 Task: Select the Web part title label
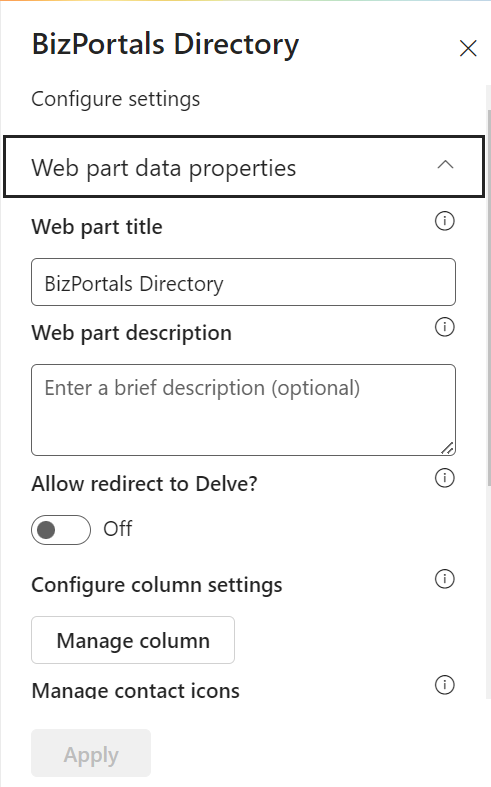tap(97, 227)
